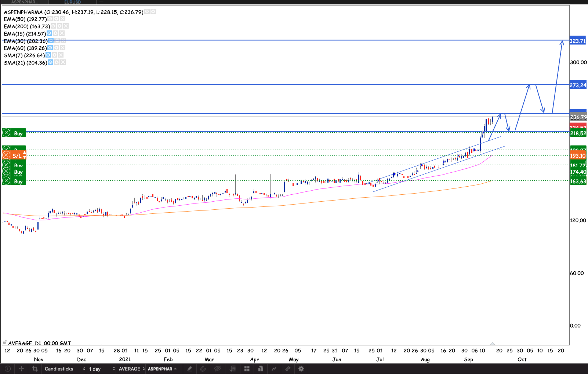588x374 pixels.
Task: Click the crosshair cursor tool icon
Action: (x=21, y=369)
